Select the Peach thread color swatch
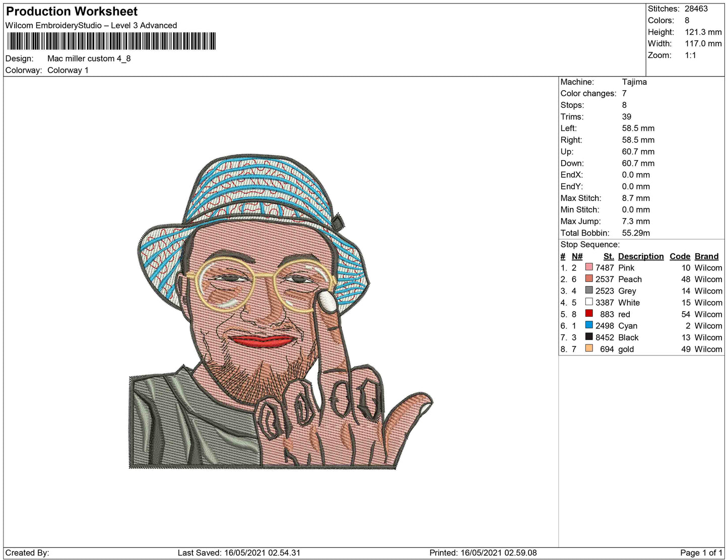This screenshot has height=560, width=728. coord(589,278)
